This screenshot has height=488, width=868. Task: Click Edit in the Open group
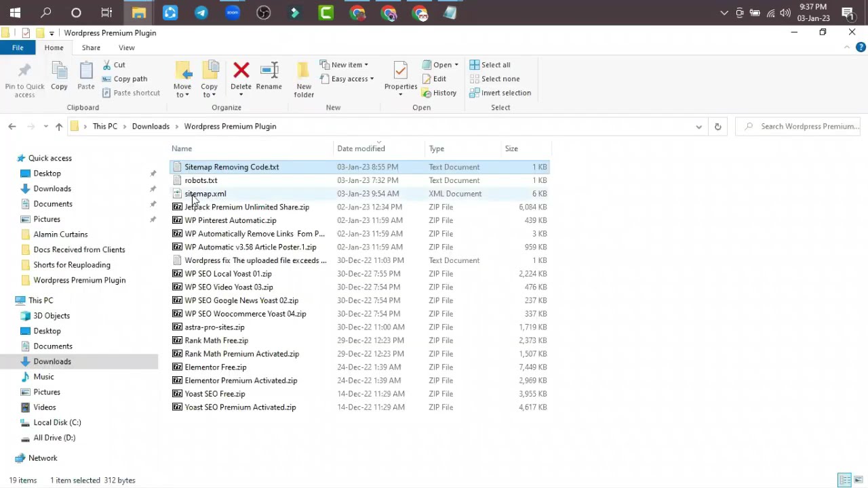[434, 79]
